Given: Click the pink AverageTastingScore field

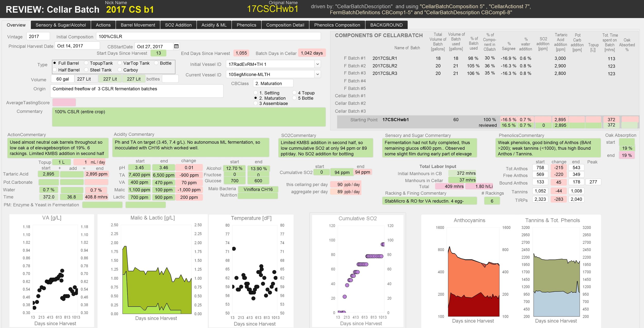Looking at the screenshot, I should 64,102.
